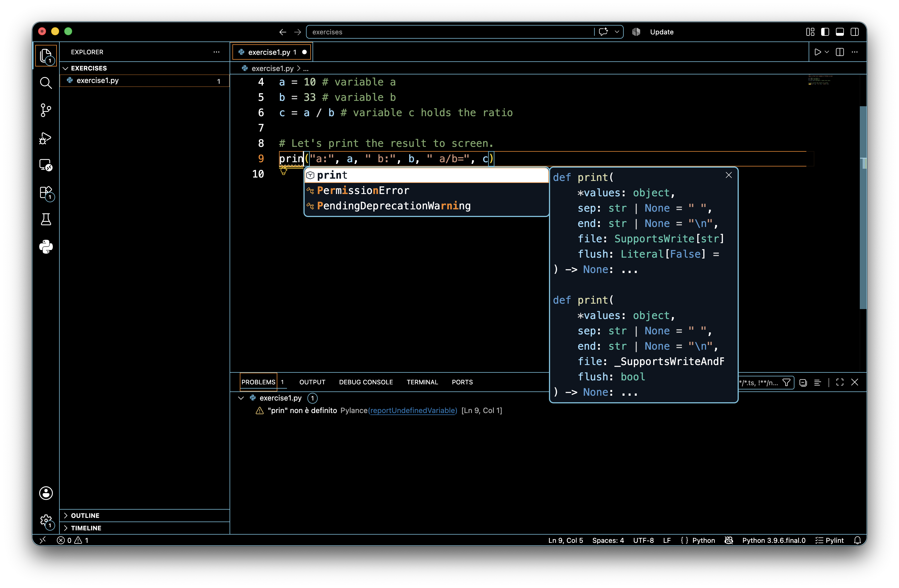899x588 pixels.
Task: Choose the PermissionError suggestion
Action: (426, 190)
